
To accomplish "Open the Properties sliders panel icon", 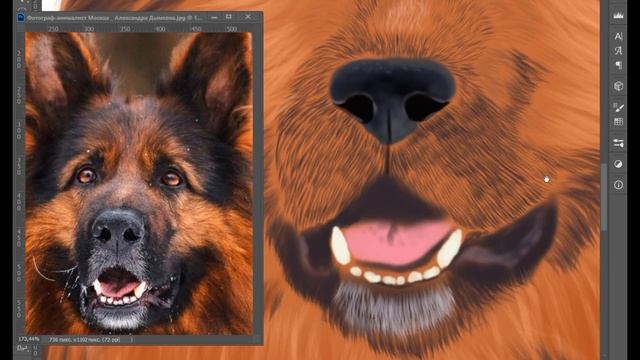I will point(618,143).
